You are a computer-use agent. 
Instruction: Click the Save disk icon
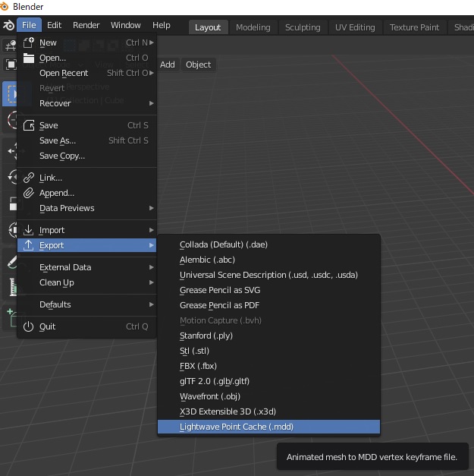pos(29,125)
